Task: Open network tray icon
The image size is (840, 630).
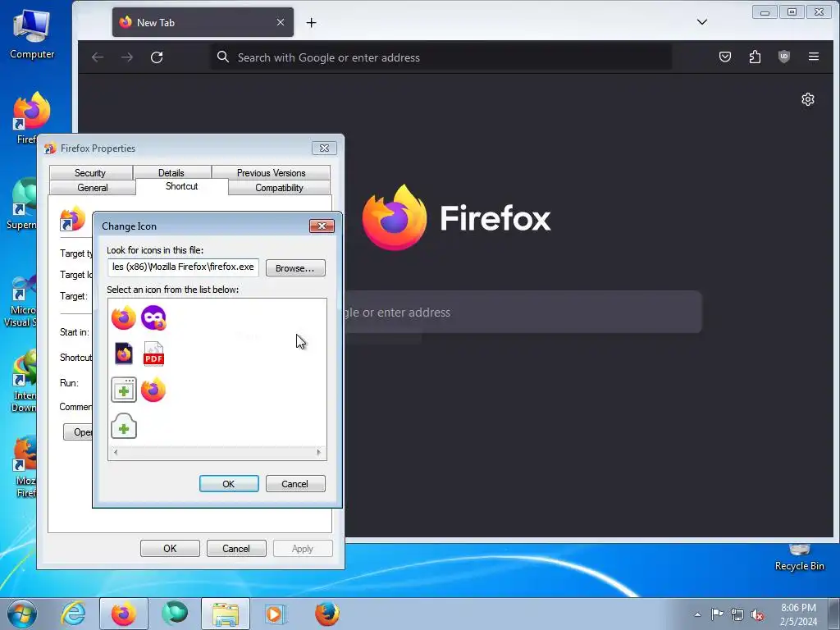Action: [737, 614]
